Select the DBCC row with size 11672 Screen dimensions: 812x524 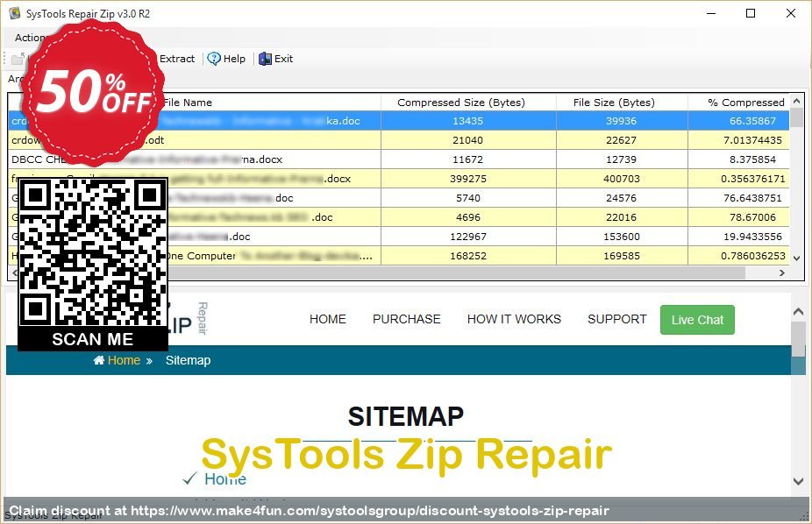[x=399, y=159]
